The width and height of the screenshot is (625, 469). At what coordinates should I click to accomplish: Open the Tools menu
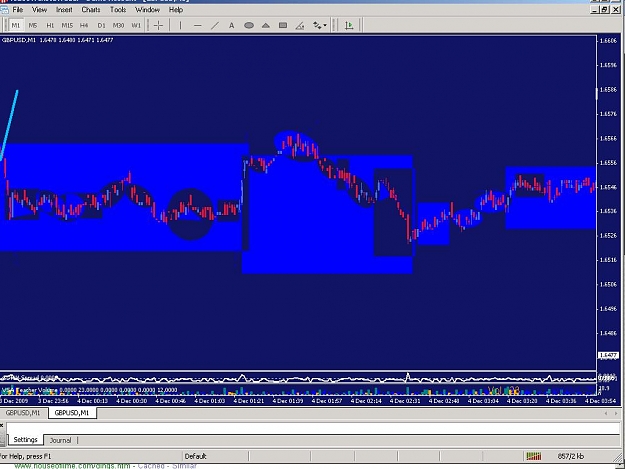tap(118, 10)
